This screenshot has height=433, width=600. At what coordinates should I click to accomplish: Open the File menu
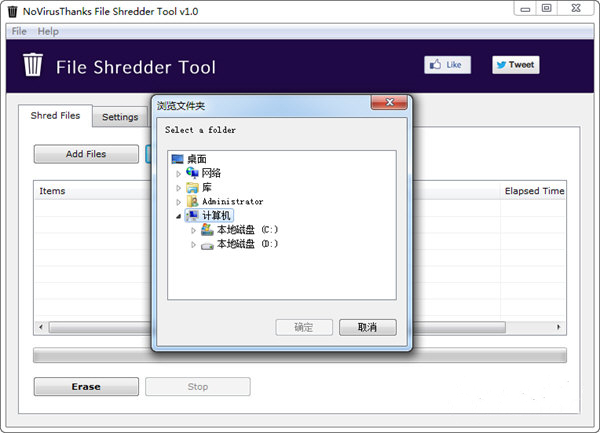pos(19,32)
